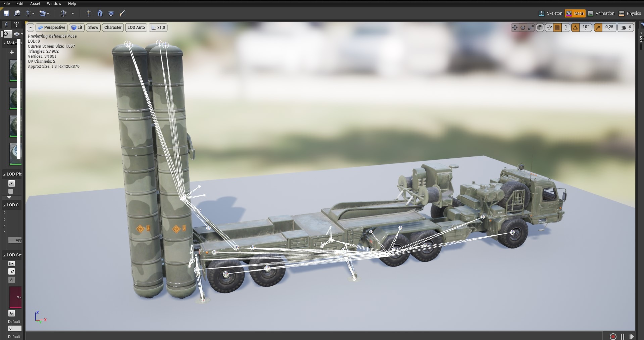Screen dimensions: 644x340
Task: Open the Asset menu
Action: [35, 3]
